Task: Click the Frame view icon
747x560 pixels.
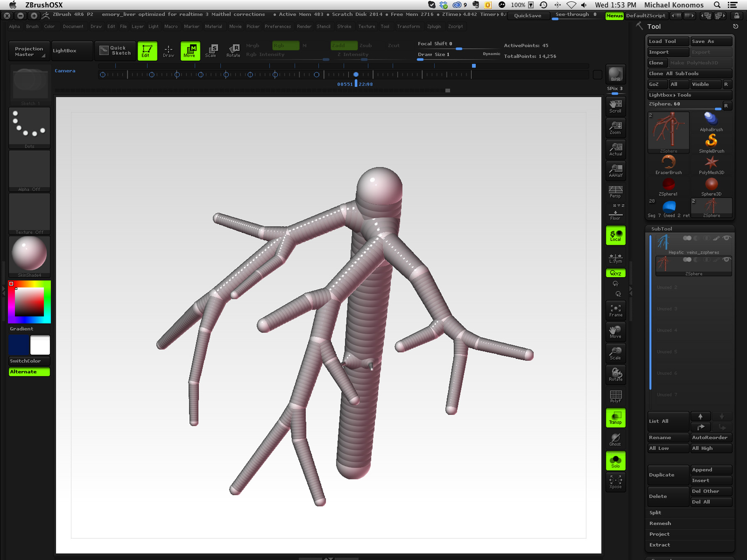Action: click(x=615, y=310)
